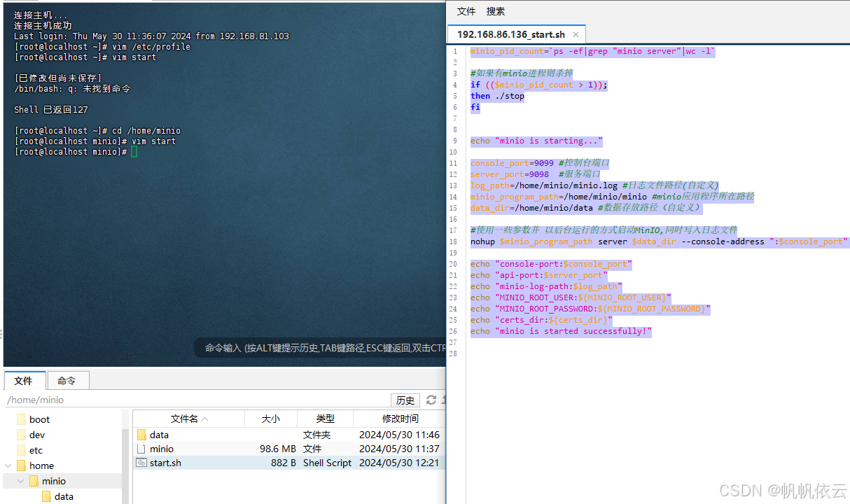Click the data folder icon in file list
Viewport: 850px width, 504px height.
(141, 435)
